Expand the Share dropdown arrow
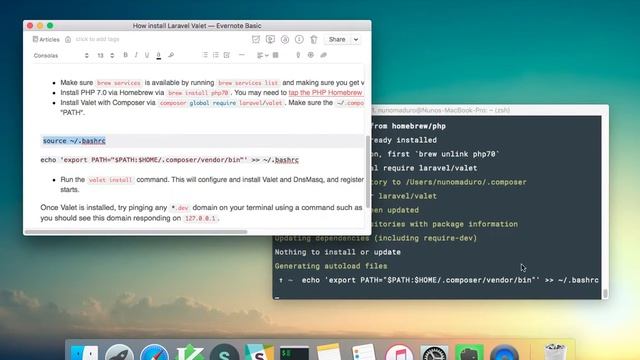Viewport: 640px width, 360px height. pos(356,40)
